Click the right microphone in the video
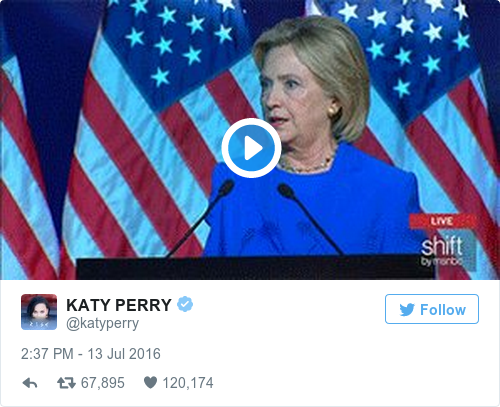The image size is (500, 407). tap(308, 218)
